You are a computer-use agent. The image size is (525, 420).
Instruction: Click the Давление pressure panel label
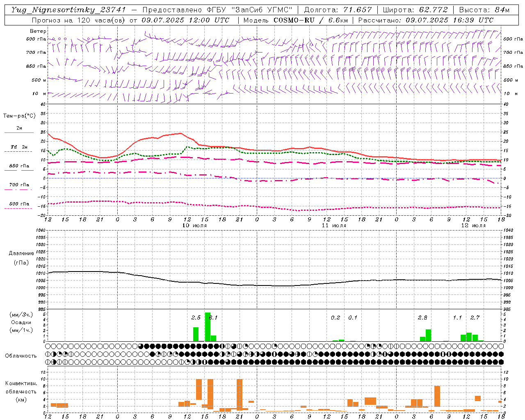pos(21,253)
